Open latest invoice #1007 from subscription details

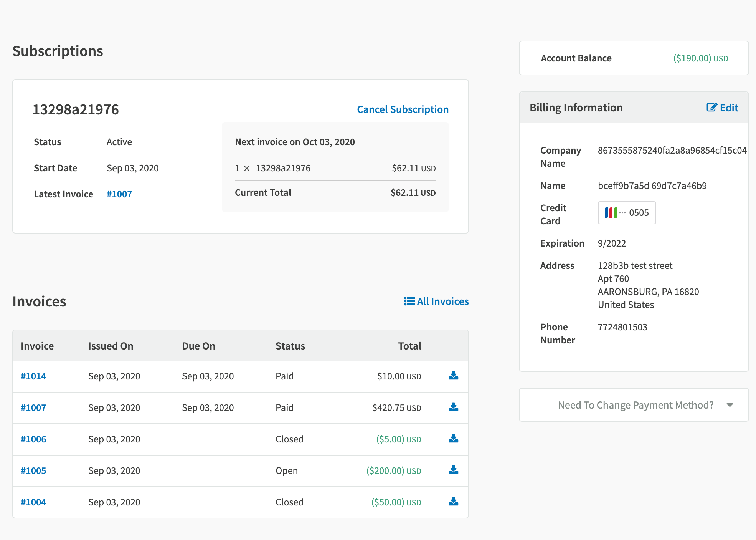pyautogui.click(x=119, y=194)
